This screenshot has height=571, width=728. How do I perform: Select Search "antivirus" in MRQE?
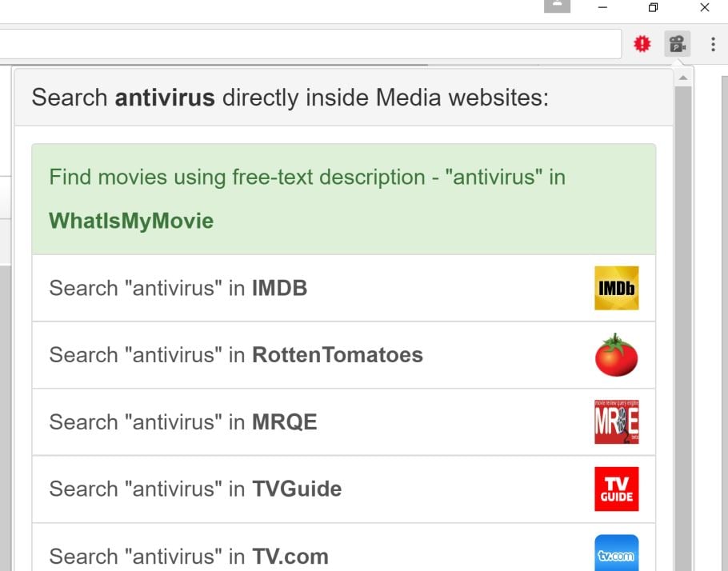click(x=182, y=422)
